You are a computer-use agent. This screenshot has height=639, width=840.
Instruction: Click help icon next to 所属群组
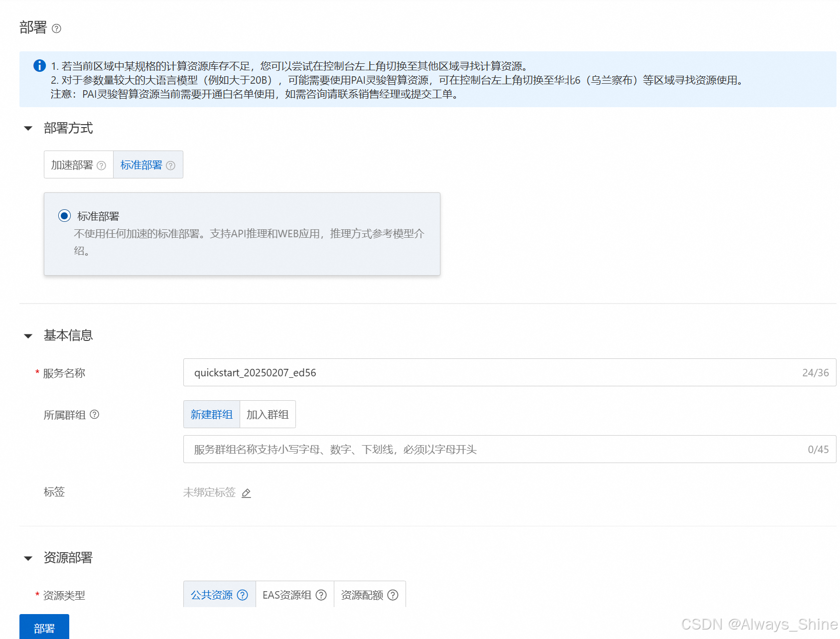tap(94, 414)
